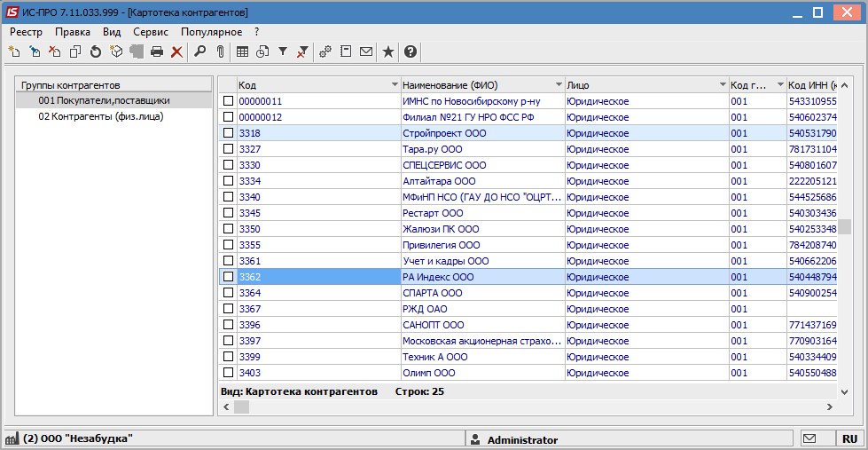Open the Наименование (ФИО) column dropdown

click(559, 85)
